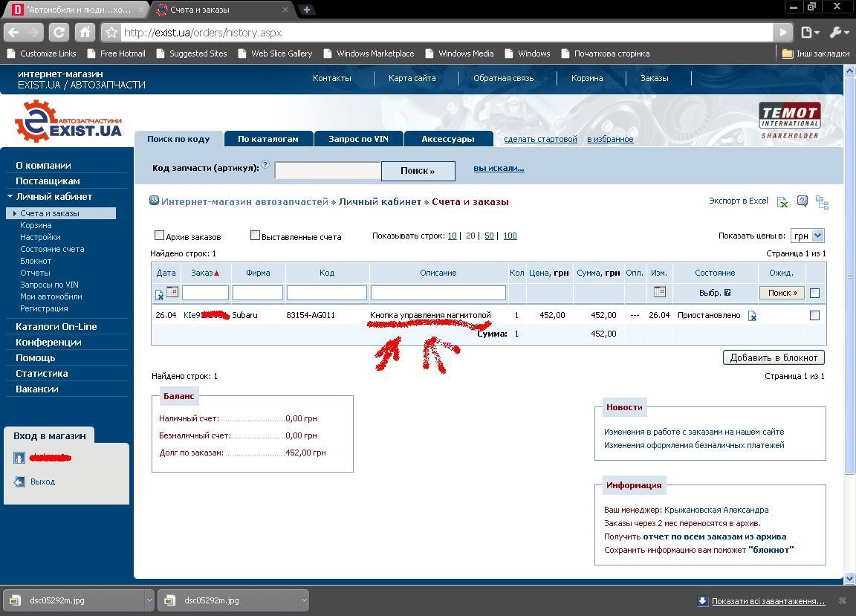Switch to the По каталогам tab
Screen dimensions: 856x616
coord(268,139)
